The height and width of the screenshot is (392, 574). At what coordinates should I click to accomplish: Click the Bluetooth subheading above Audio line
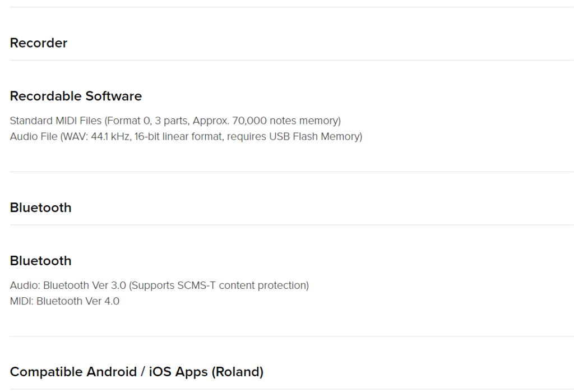[x=40, y=261]
